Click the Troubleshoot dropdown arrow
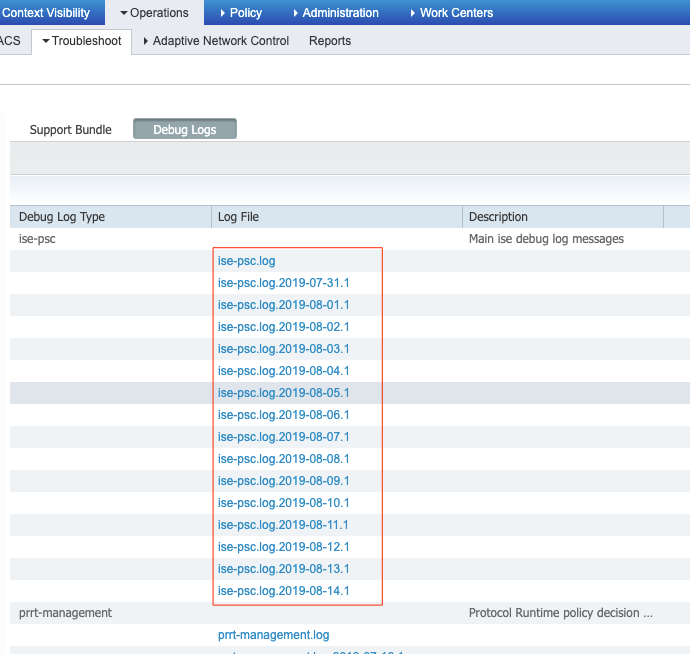The height and width of the screenshot is (654, 690). coord(46,41)
